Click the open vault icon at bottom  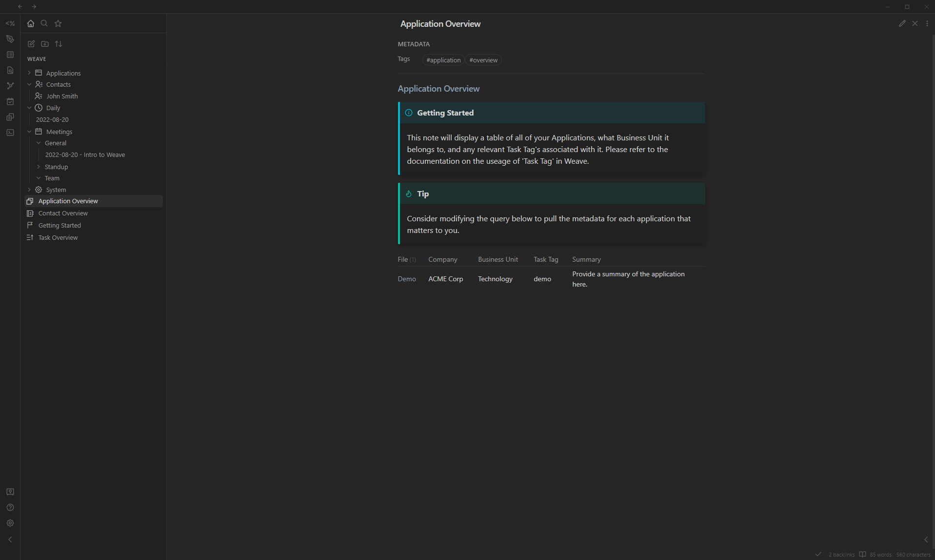pos(10,492)
